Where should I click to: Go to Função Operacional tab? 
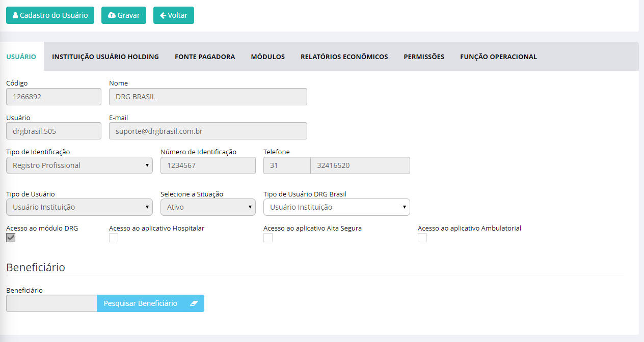pos(498,56)
